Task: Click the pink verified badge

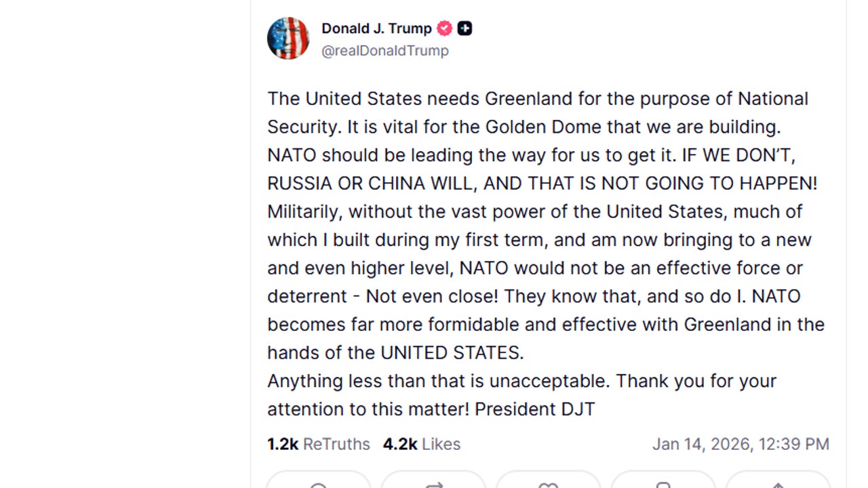Action: coord(444,28)
